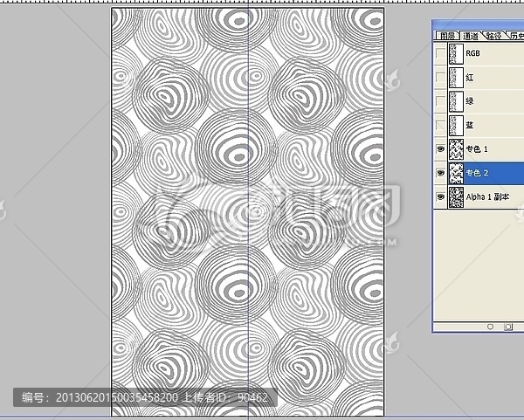Switch to the 路径 (Paths) tab
The image size is (524, 420).
[x=493, y=36]
